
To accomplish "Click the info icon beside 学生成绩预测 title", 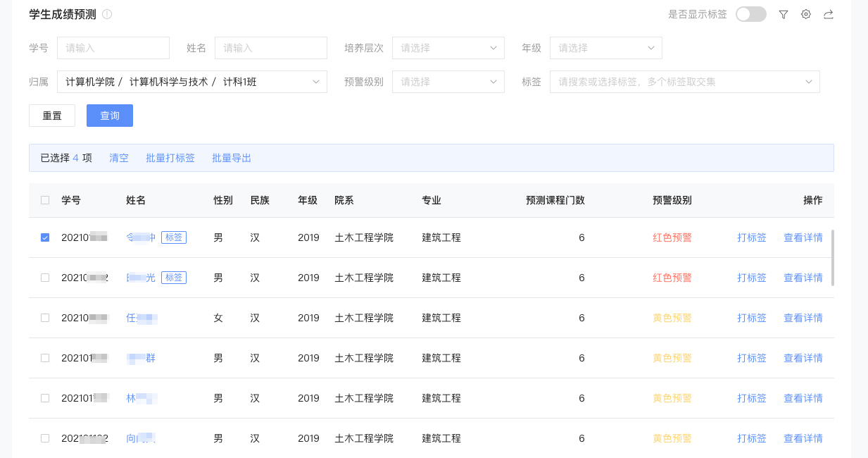I will click(x=106, y=13).
